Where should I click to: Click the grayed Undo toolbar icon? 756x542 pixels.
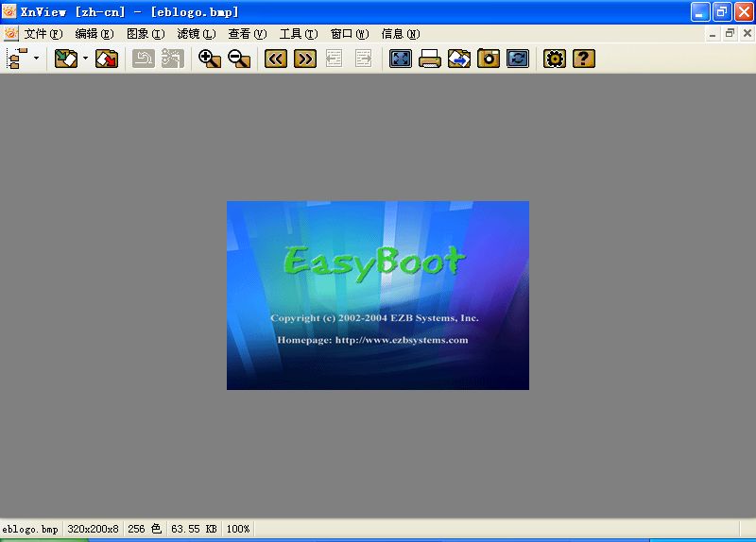click(x=144, y=59)
